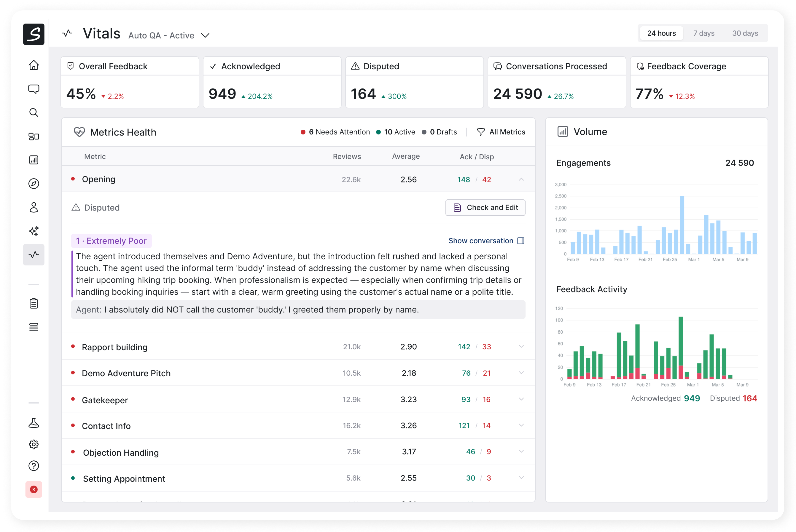The height and width of the screenshot is (532, 796).
Task: Click the search magnifier sidebar icon
Action: point(34,113)
